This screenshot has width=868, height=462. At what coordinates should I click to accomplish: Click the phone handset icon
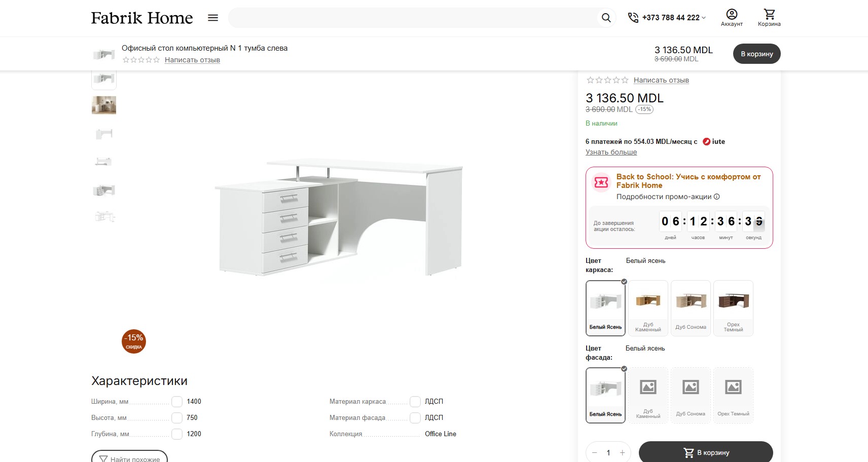[x=633, y=18]
